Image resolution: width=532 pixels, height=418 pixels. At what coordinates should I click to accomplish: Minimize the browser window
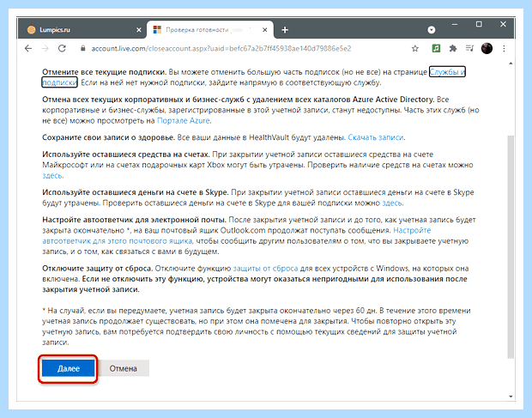(x=455, y=24)
